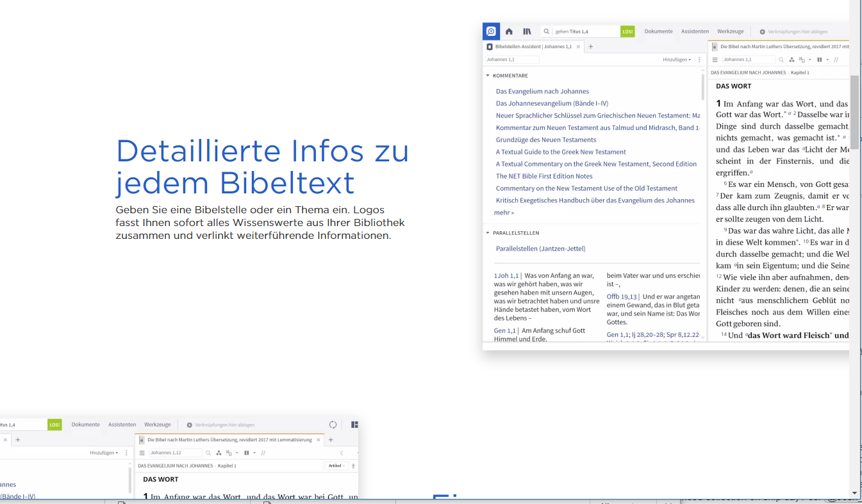Open the three-dot panel menu in lower window

pyautogui.click(x=126, y=453)
